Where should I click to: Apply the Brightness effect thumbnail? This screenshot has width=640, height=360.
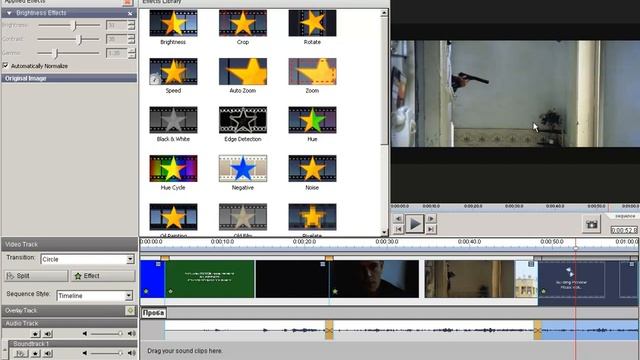pyautogui.click(x=173, y=23)
